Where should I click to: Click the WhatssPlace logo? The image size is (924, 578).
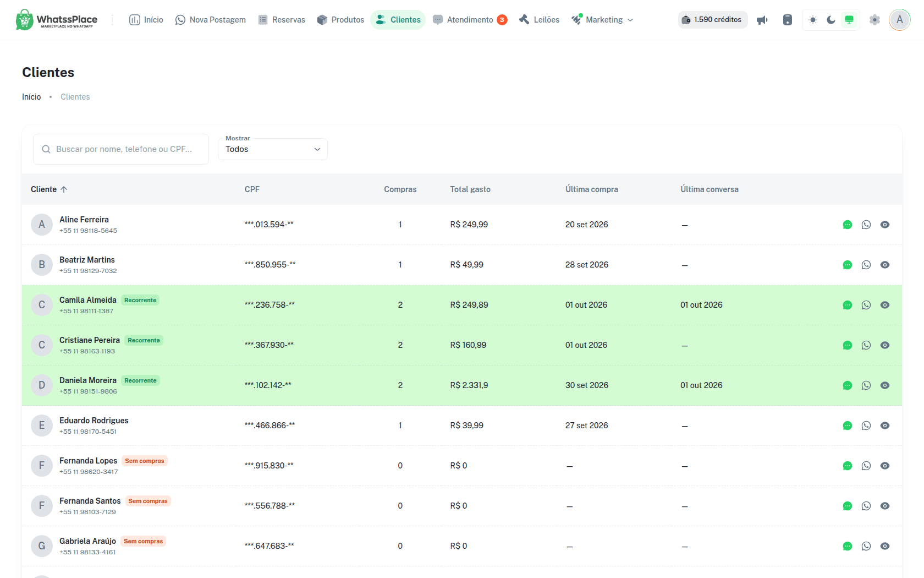[57, 20]
